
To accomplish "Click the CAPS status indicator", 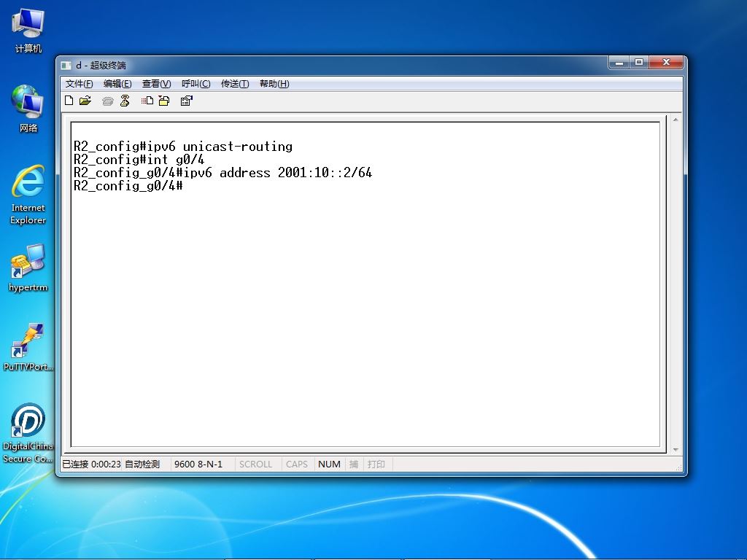I will click(297, 464).
